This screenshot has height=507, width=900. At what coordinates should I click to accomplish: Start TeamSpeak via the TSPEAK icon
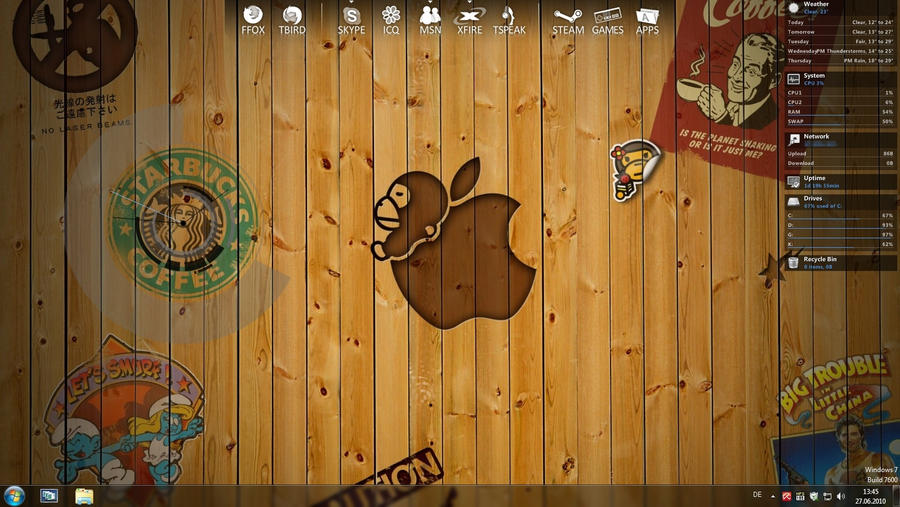[509, 20]
